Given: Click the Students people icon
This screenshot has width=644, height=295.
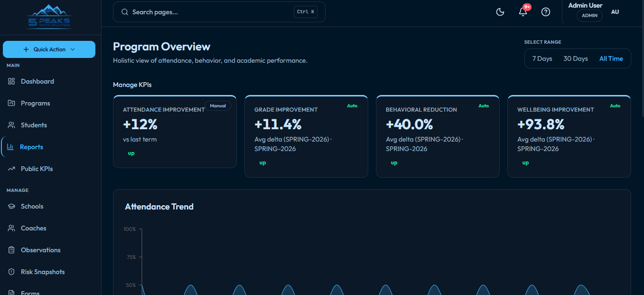Looking at the screenshot, I should tap(12, 125).
